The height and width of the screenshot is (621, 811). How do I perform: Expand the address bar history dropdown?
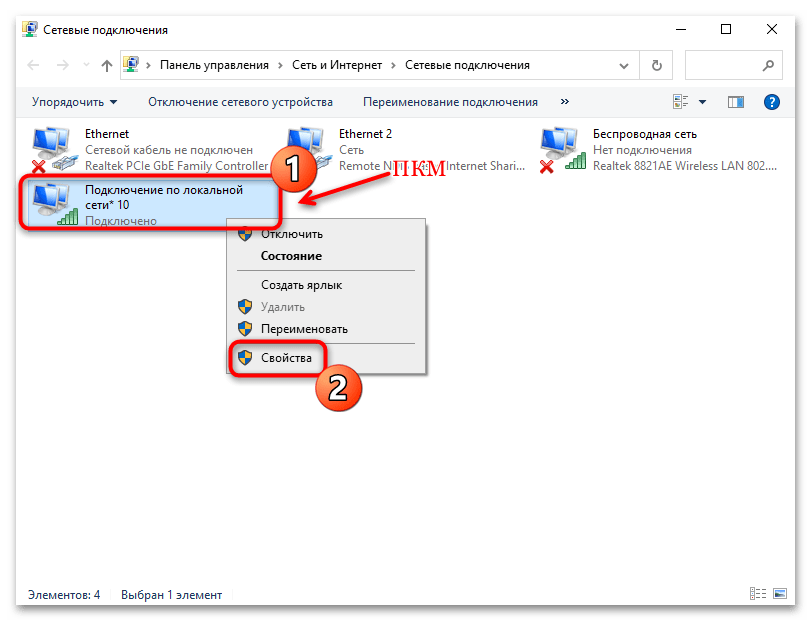tap(624, 64)
